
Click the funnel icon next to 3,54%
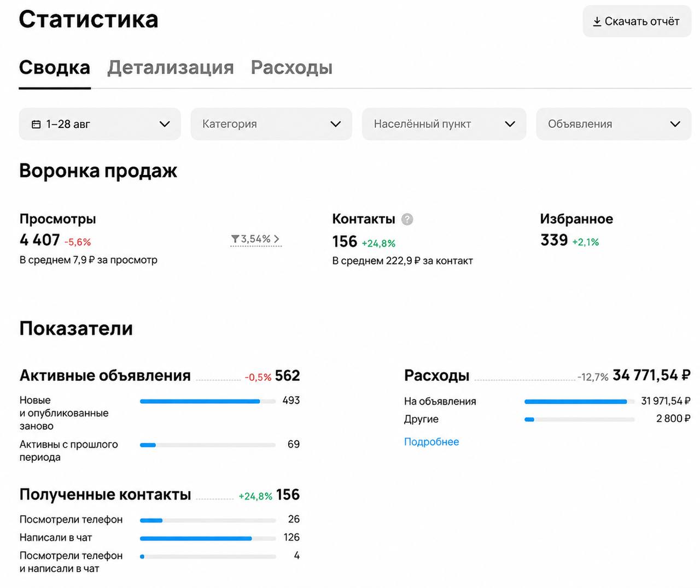point(235,239)
